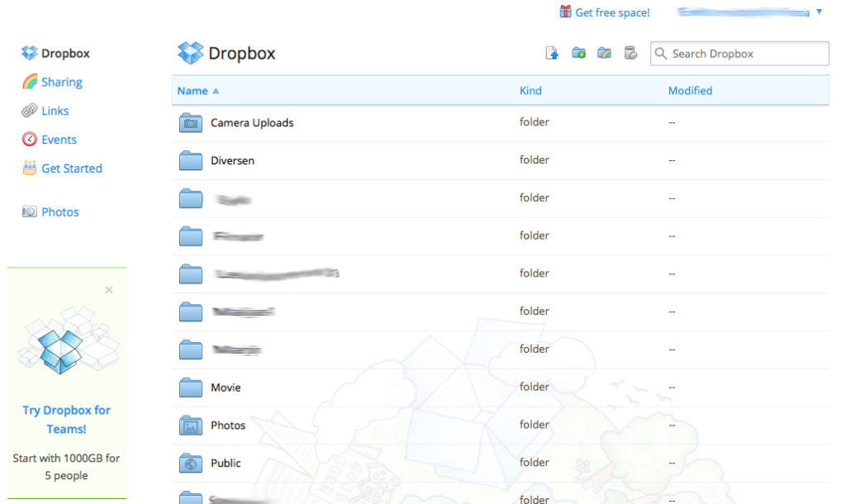The height and width of the screenshot is (504, 846).
Task: Open the Photos folder icon in the list
Action: pos(190,425)
